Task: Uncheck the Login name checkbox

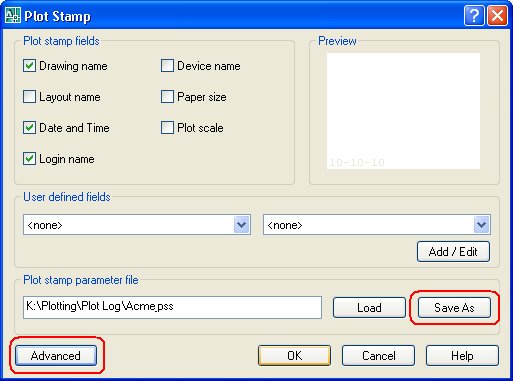Action: coord(29,159)
